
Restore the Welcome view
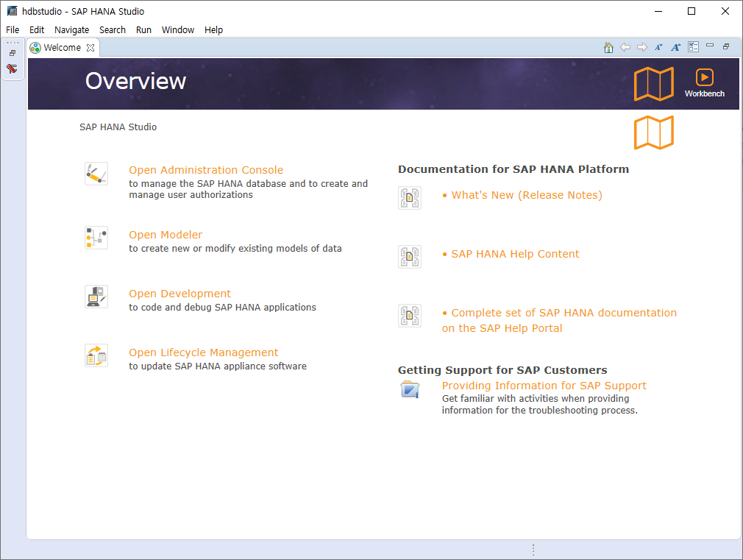pos(726,46)
